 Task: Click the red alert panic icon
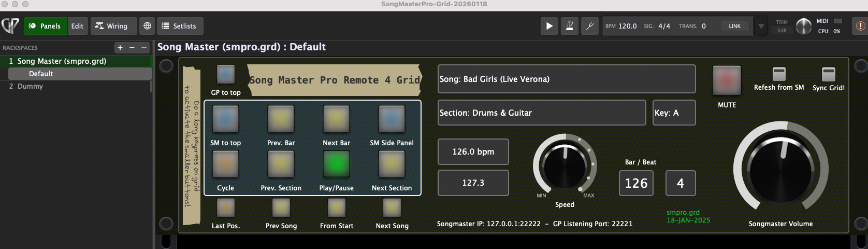coord(860,26)
